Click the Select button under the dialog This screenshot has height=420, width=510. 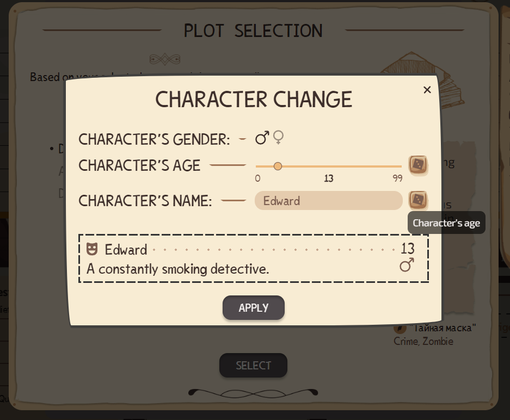(253, 366)
